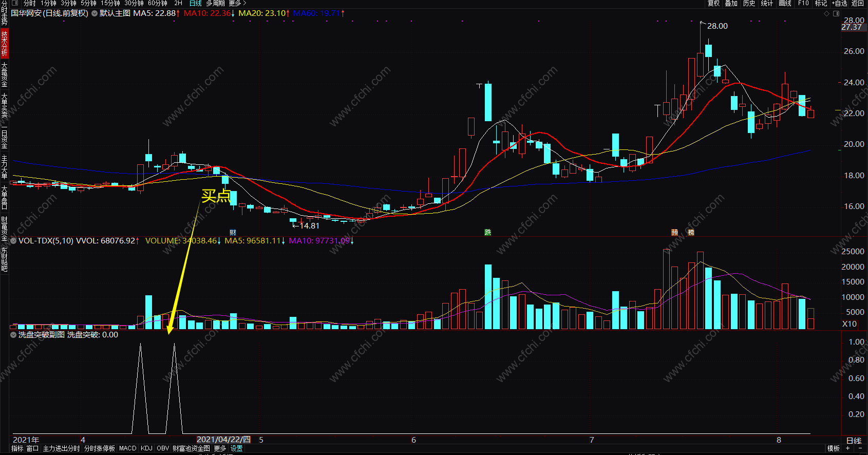Click 复权 button
868x455 pixels.
tap(713, 3)
